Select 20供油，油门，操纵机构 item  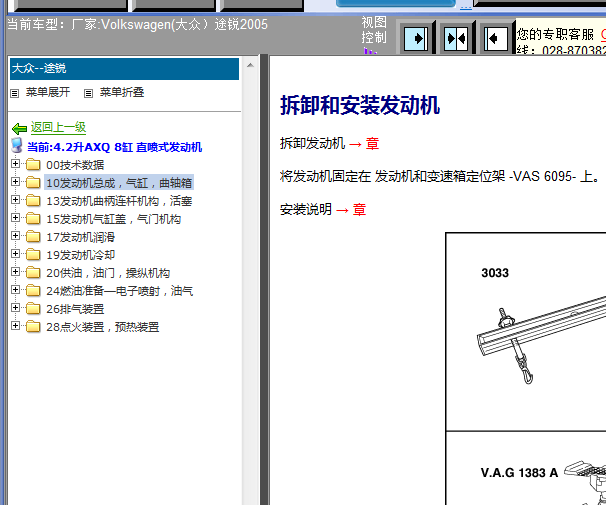[108, 273]
